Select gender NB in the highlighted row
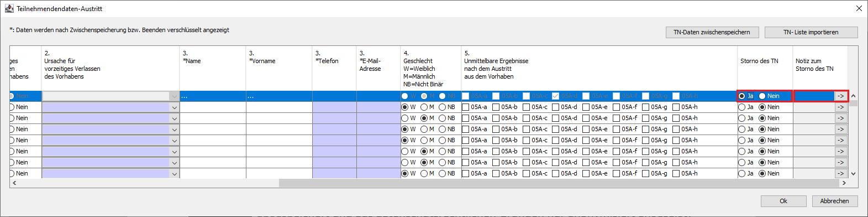The image size is (868, 217). click(442, 96)
